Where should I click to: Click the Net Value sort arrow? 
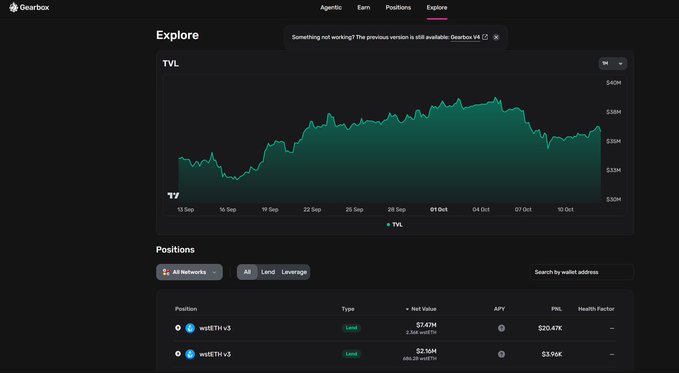[x=407, y=309]
